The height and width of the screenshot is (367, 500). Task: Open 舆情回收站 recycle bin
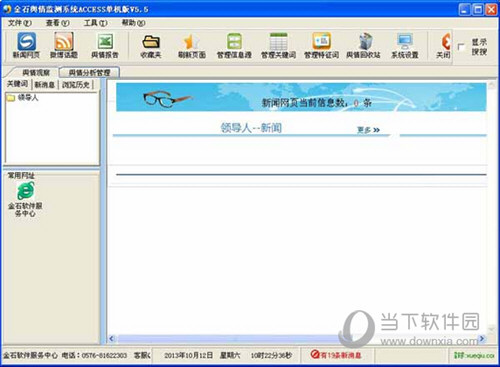click(363, 45)
